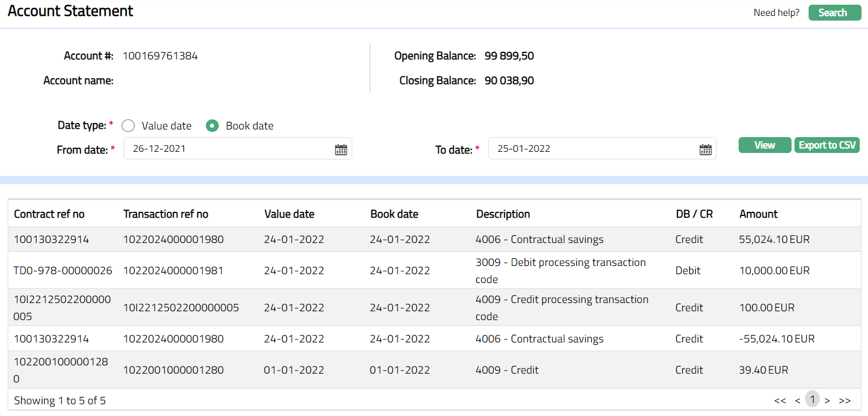Select page 1 in the pagination

[x=812, y=400]
